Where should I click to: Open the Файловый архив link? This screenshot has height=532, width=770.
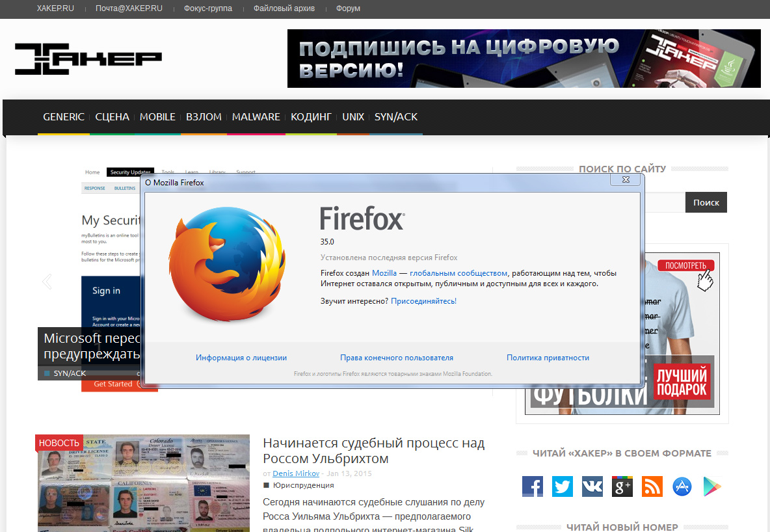(284, 8)
